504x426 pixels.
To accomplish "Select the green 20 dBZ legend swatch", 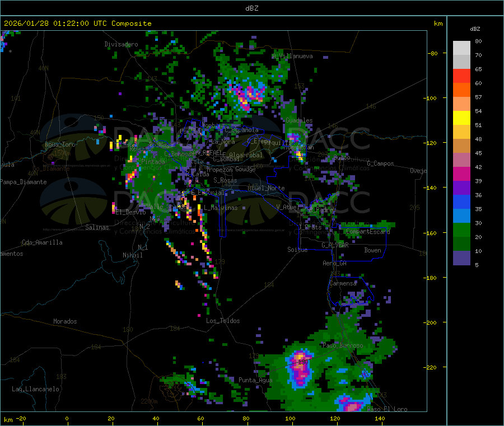I will pos(461,230).
